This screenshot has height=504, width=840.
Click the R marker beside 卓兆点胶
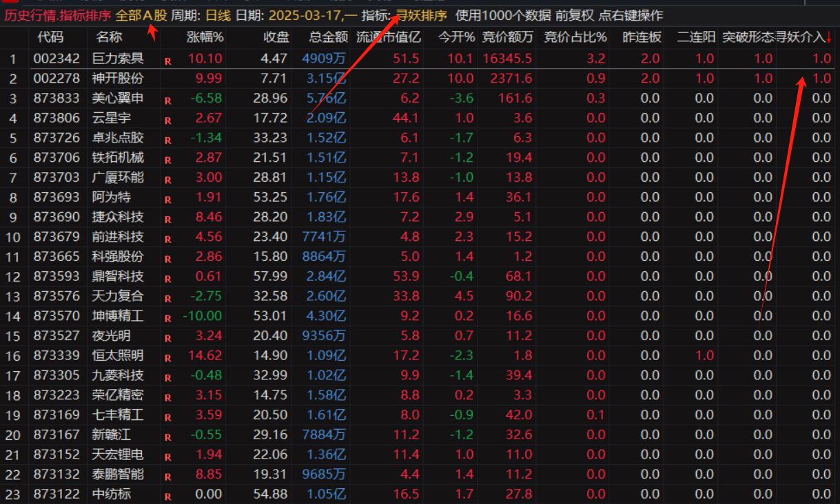[167, 140]
